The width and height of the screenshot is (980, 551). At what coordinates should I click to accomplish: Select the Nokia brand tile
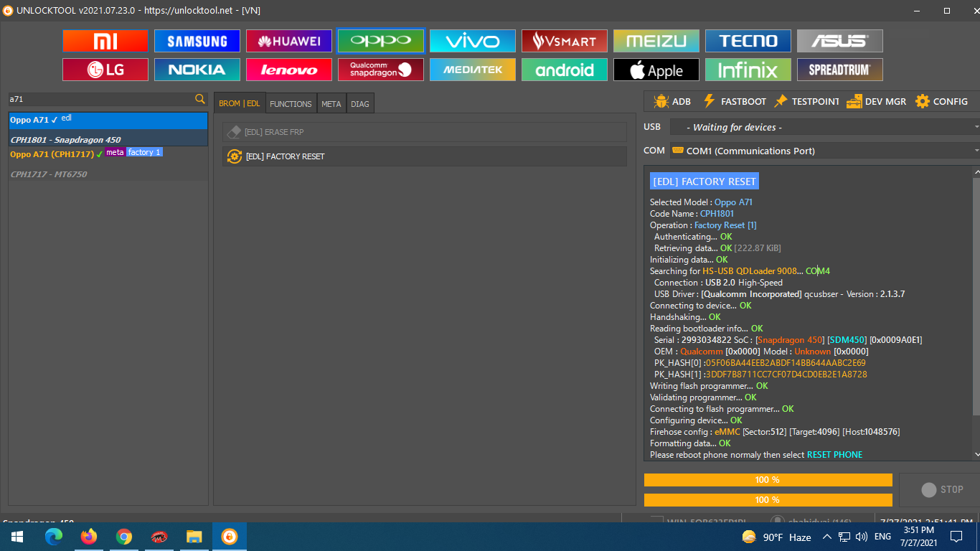tap(197, 70)
